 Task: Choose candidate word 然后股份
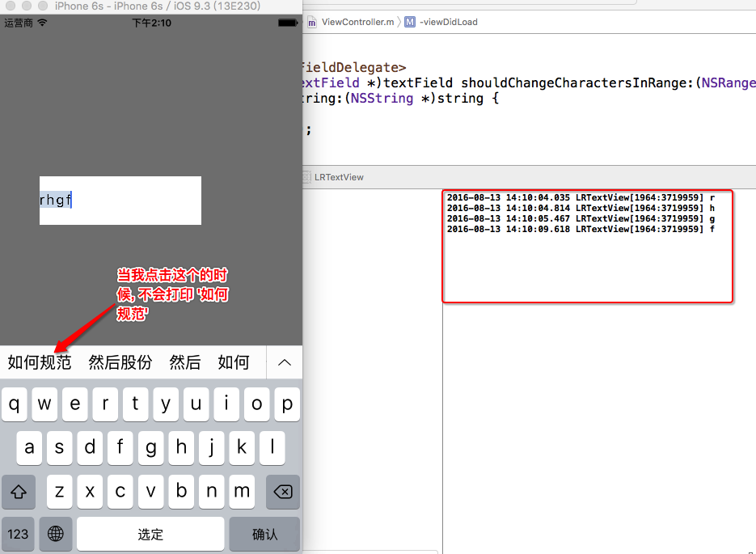120,362
